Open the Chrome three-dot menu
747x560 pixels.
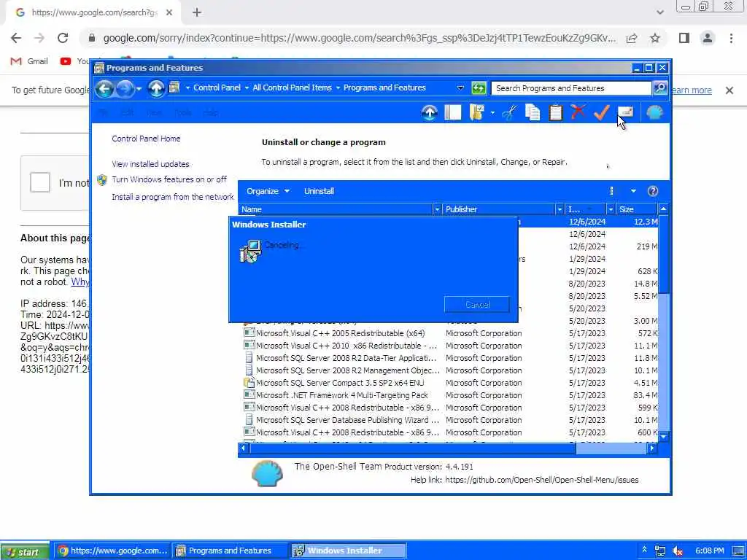pos(731,38)
